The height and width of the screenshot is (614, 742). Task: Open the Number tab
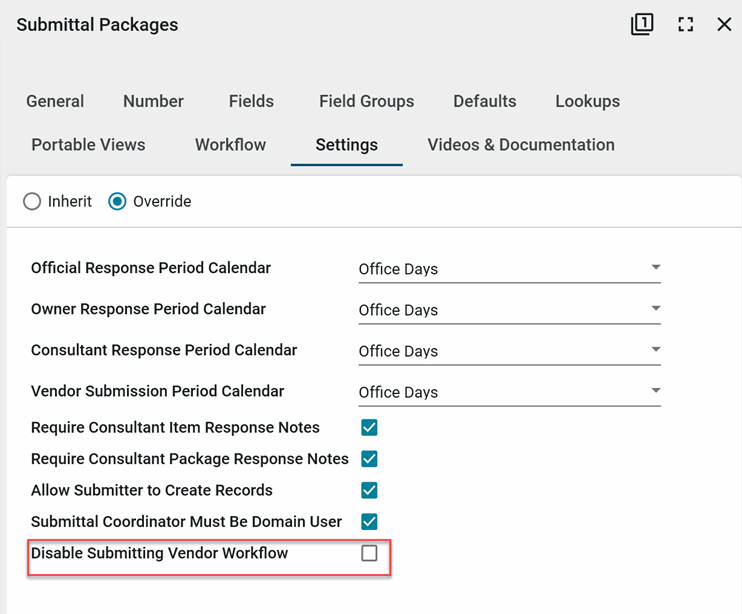coord(153,101)
